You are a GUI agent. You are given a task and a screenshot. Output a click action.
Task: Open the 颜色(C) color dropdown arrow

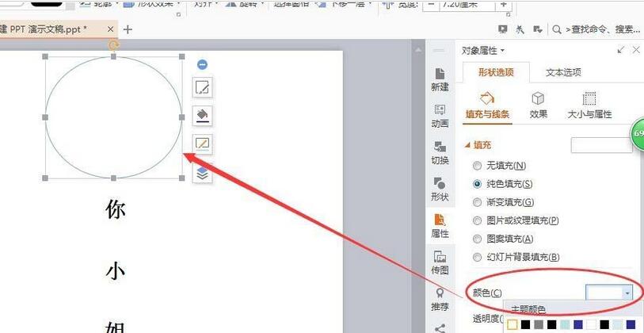[x=627, y=293]
